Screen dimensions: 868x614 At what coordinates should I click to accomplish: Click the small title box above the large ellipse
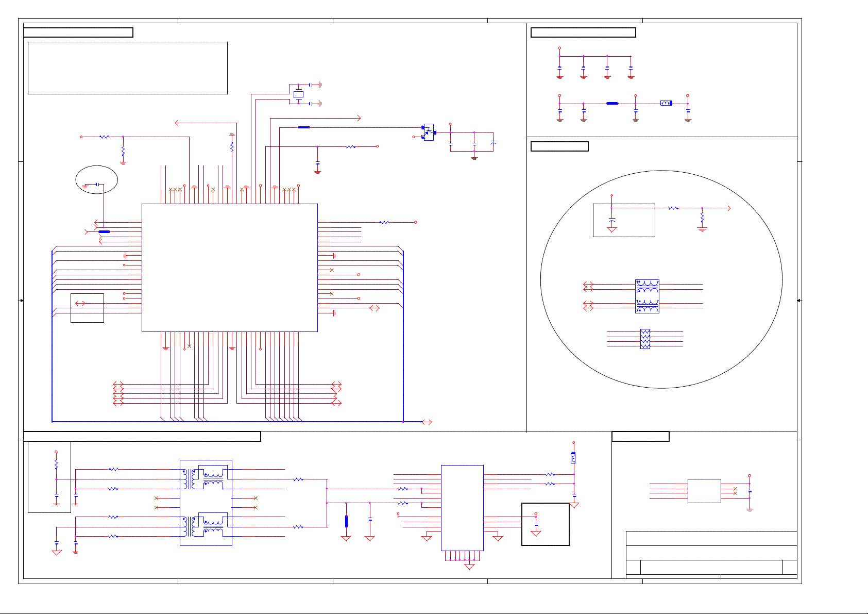pos(559,146)
